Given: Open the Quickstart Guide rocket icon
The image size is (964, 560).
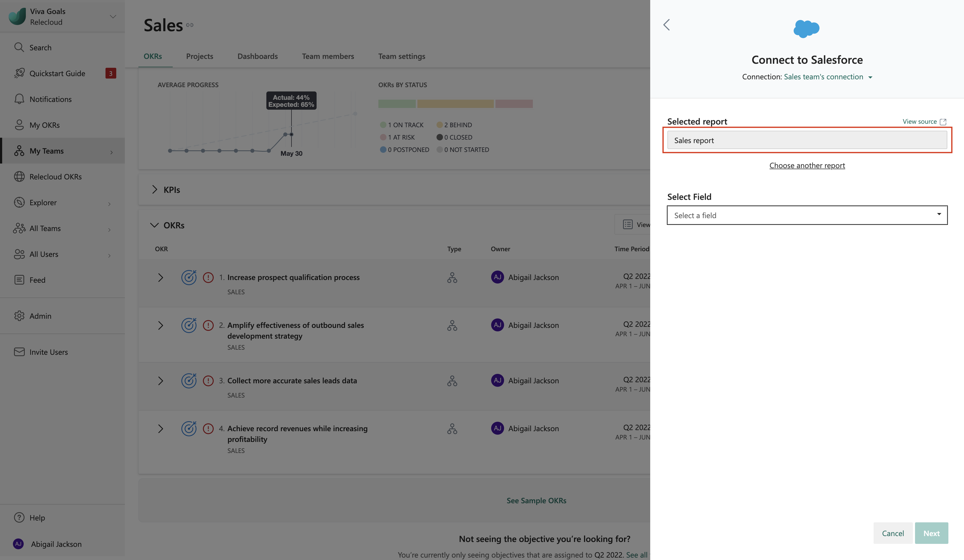Looking at the screenshot, I should 19,73.
